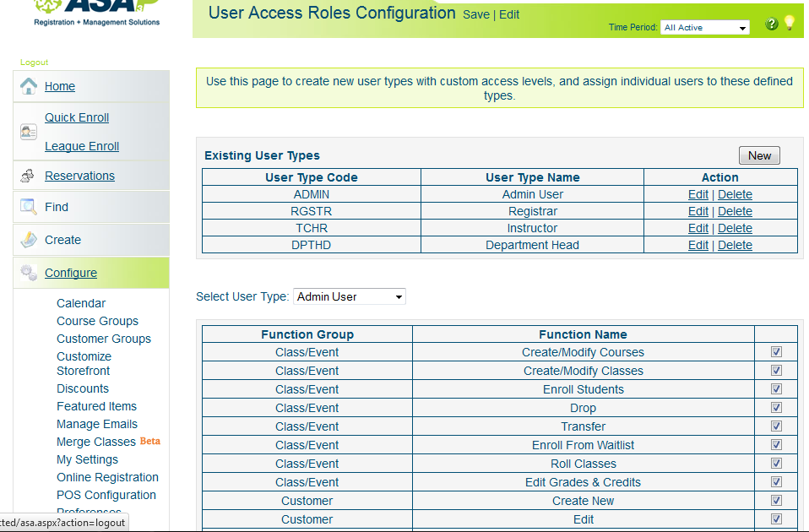Screen dimensions: 809x532
Task: Toggle Edit Grades & Credits checkbox
Action: (x=776, y=482)
